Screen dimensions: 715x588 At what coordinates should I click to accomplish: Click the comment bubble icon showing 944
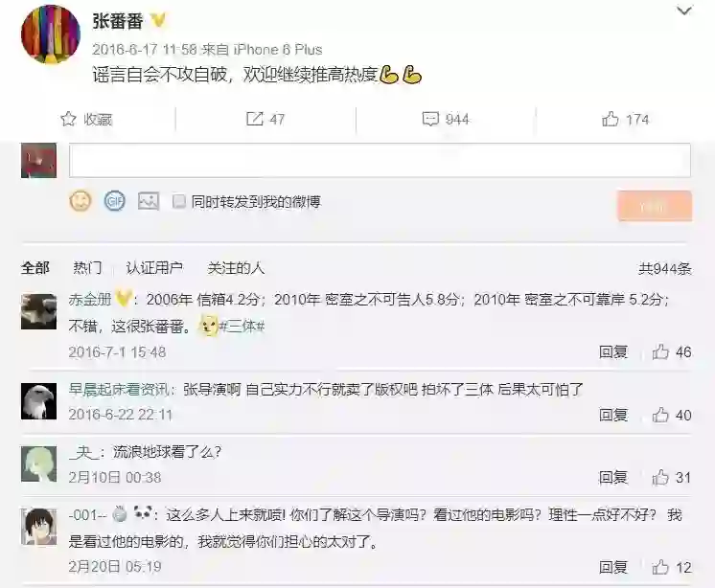point(430,119)
